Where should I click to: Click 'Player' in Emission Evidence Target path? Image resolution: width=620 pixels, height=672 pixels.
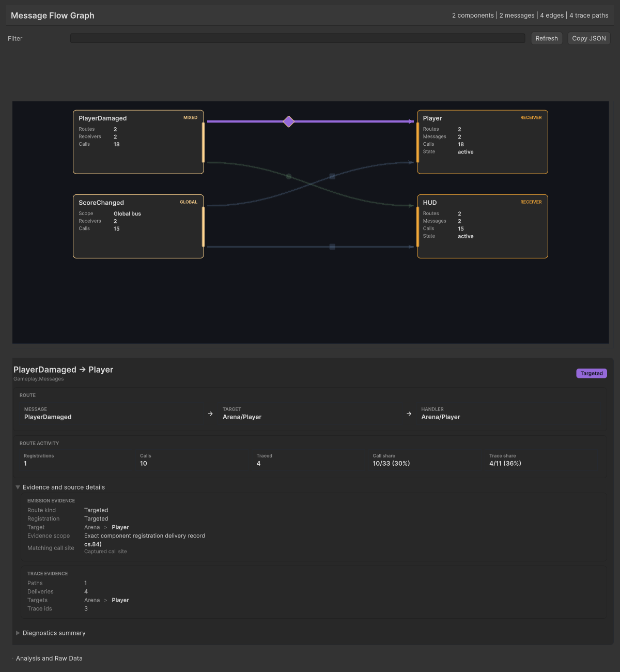click(x=120, y=527)
